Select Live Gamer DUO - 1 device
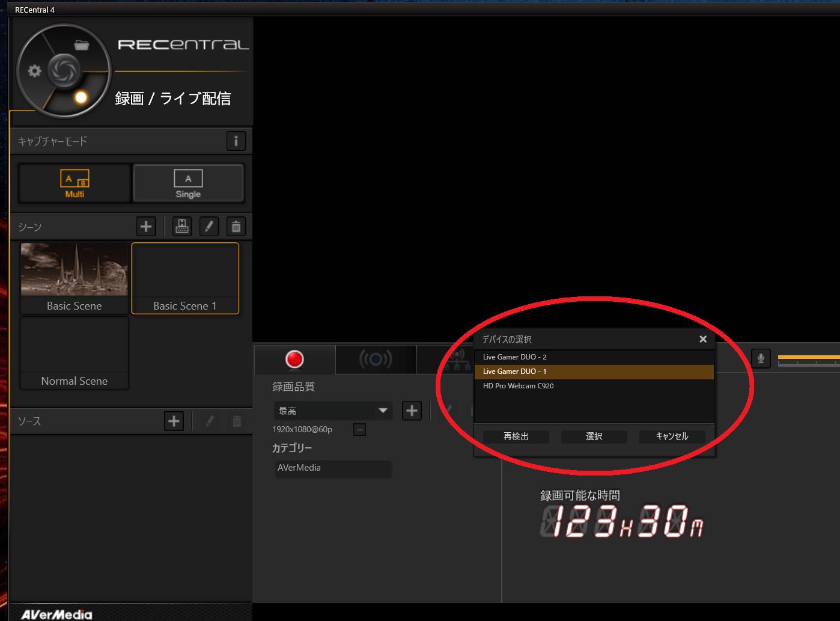840x621 pixels. (594, 372)
